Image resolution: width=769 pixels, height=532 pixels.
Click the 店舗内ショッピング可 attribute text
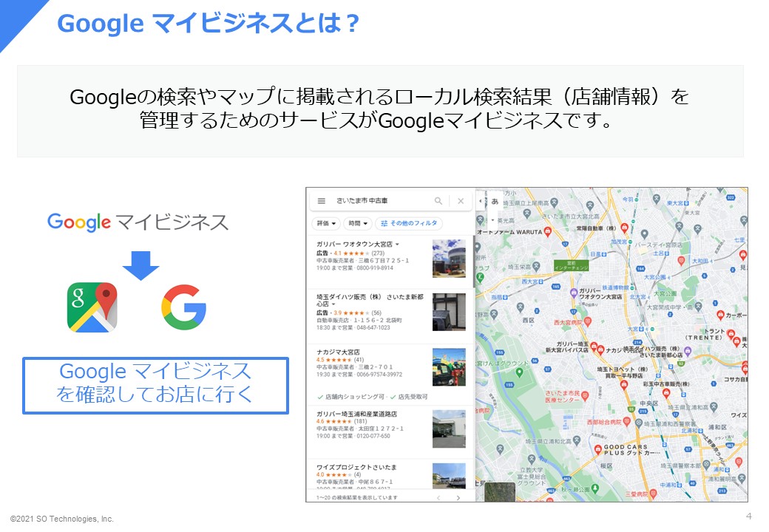pos(355,397)
